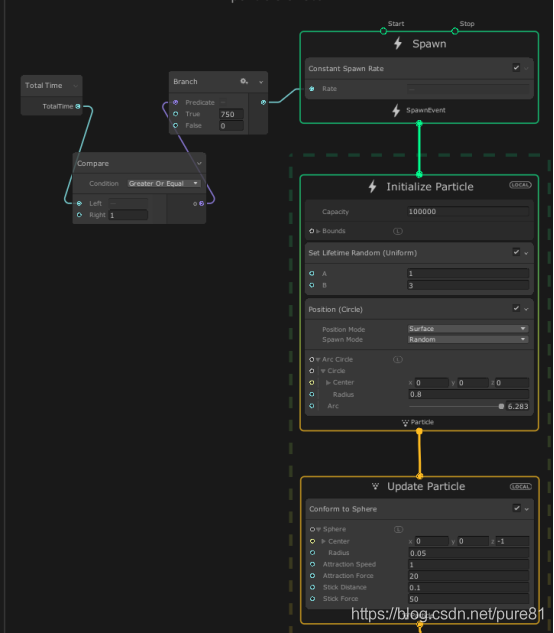The width and height of the screenshot is (554, 633).
Task: Collapse the Arc Circle foldout
Action: (x=318, y=360)
